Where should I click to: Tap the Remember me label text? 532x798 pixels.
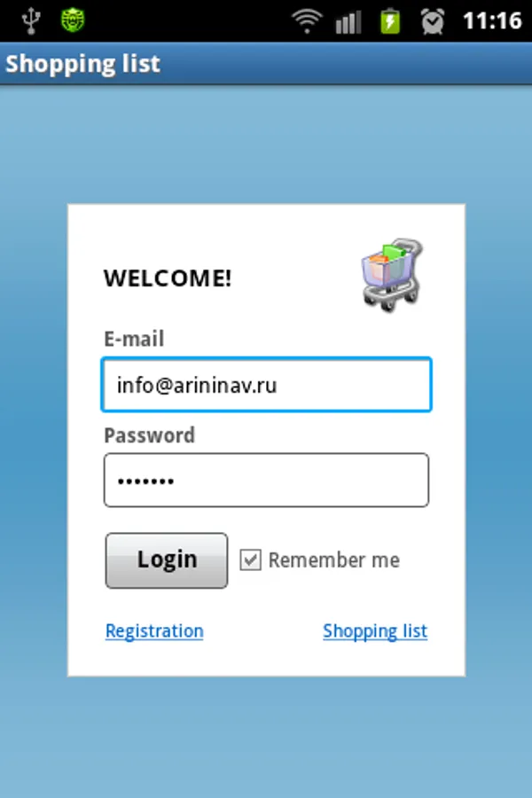coord(334,559)
